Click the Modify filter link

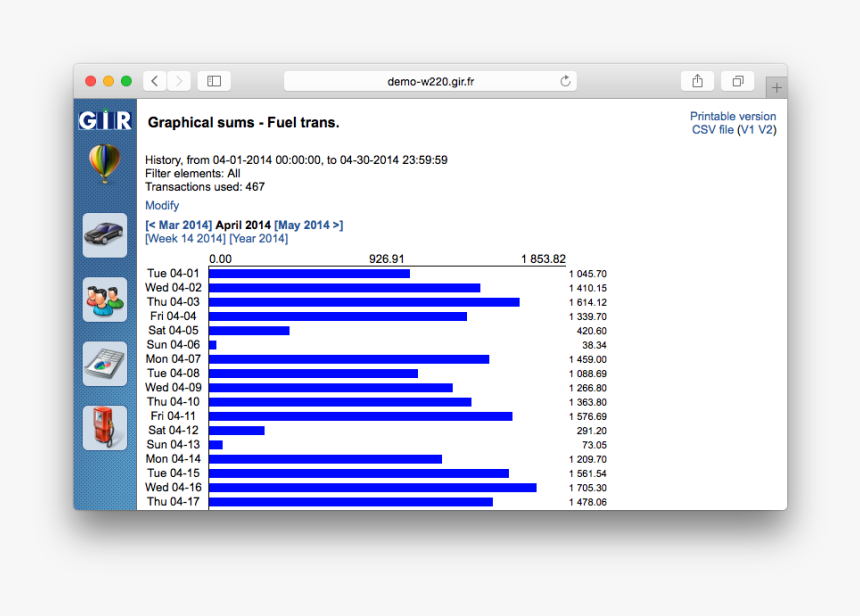click(x=162, y=205)
